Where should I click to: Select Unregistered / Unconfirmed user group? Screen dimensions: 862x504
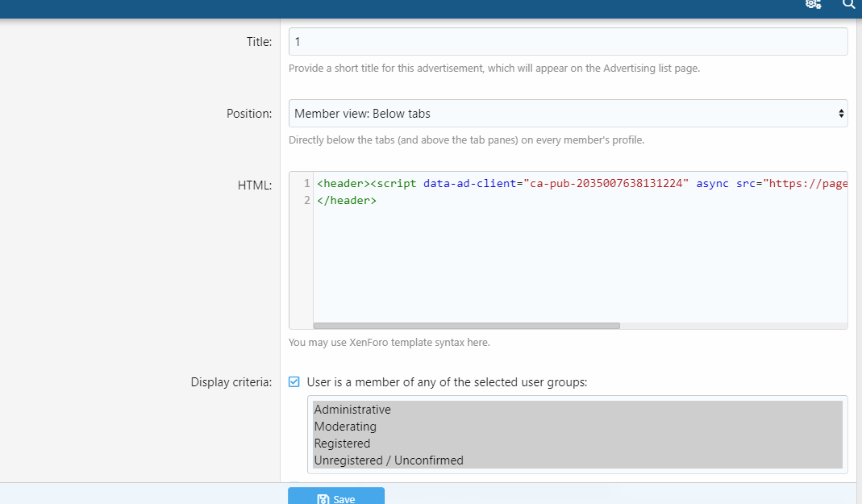pos(389,460)
